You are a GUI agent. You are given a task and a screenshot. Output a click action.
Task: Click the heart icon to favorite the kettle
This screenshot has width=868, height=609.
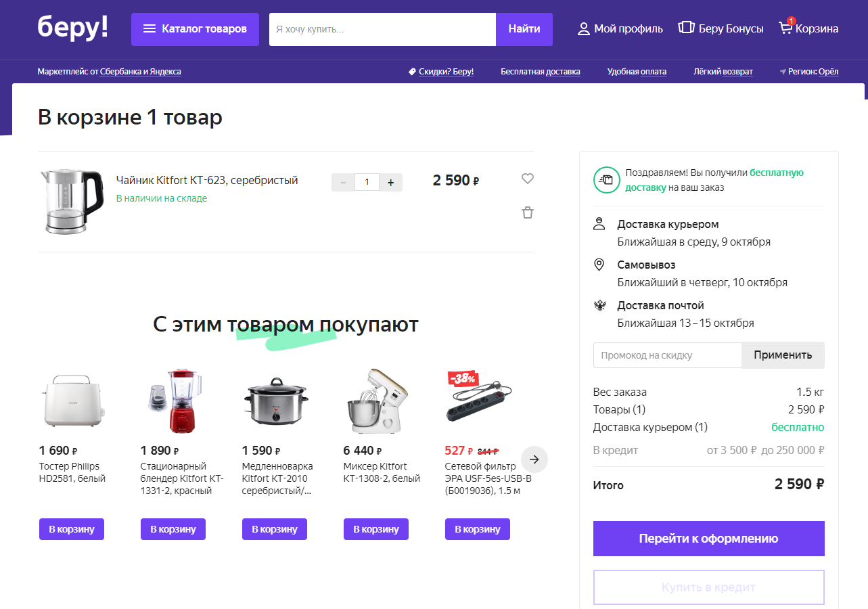pos(528,179)
